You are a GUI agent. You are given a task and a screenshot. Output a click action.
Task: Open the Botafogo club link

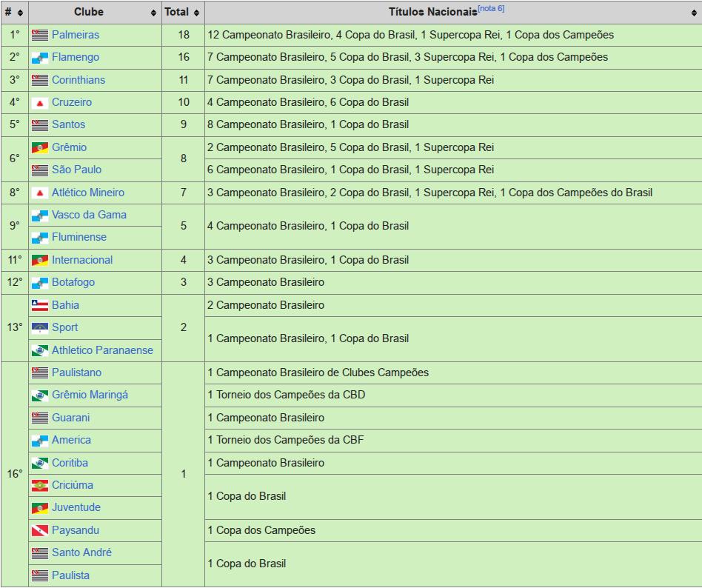pyautogui.click(x=73, y=282)
